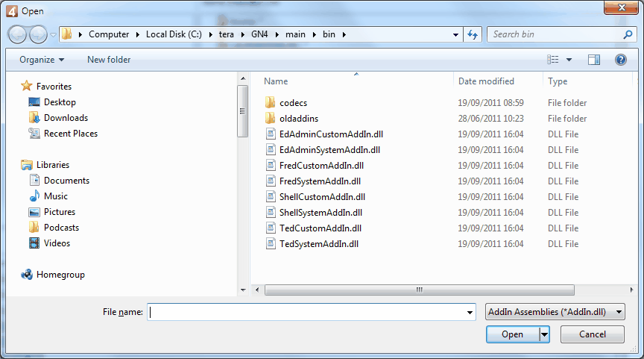Image resolution: width=644 pixels, height=359 pixels.
Task: Click the Help question mark icon
Action: click(x=620, y=60)
